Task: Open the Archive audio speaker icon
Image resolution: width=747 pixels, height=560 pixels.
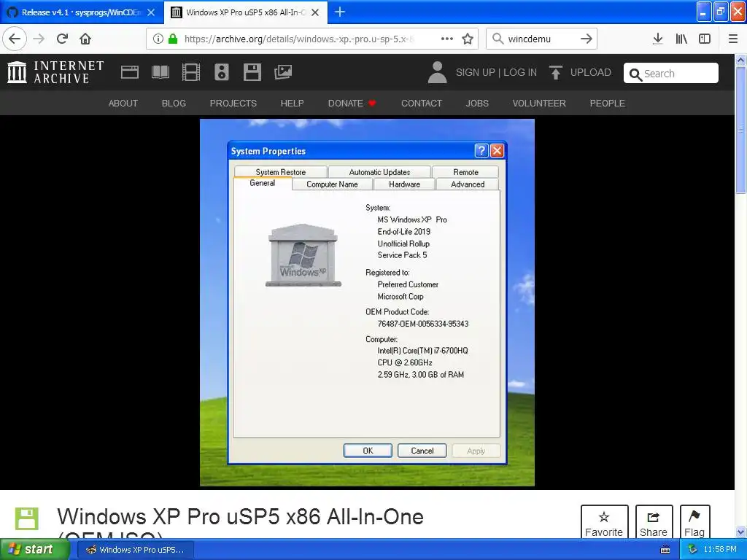Action: point(222,72)
